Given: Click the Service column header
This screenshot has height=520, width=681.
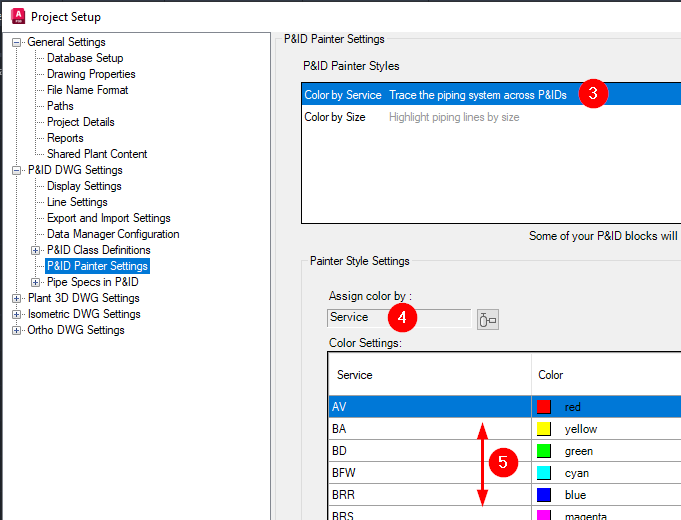Looking at the screenshot, I should [430, 374].
